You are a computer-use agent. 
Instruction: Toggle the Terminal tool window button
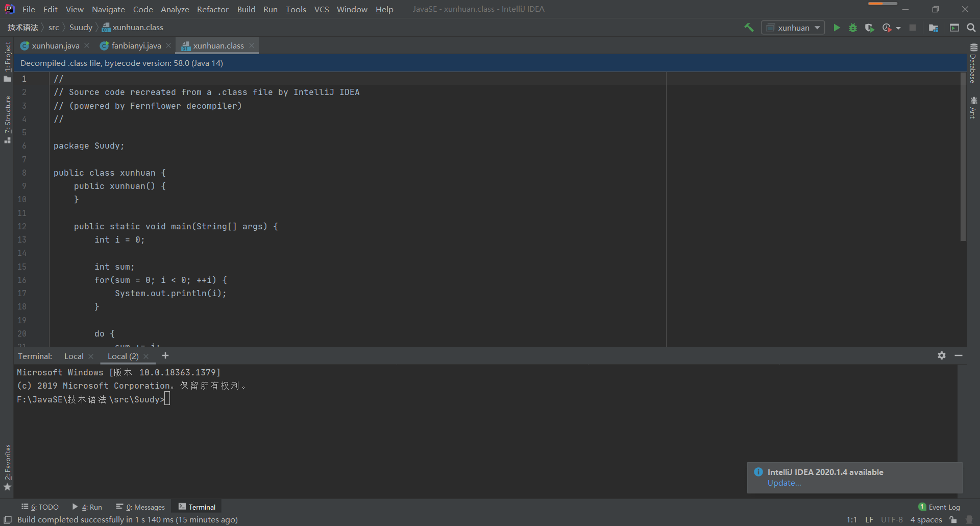197,507
